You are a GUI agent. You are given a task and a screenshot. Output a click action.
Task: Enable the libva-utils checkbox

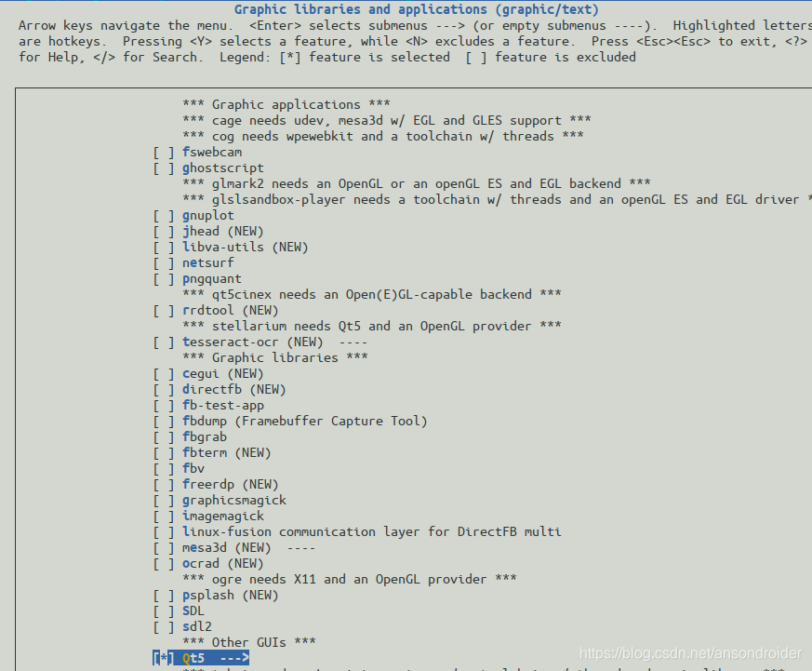click(x=164, y=248)
